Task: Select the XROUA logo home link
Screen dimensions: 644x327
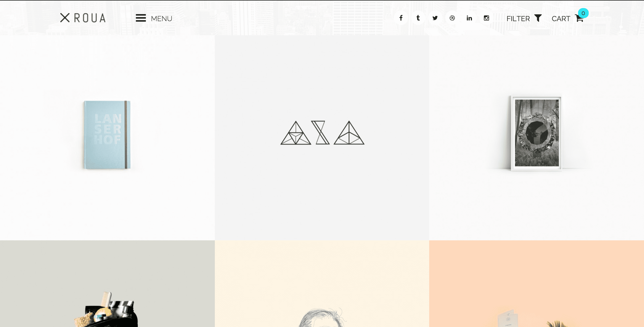Action: pos(83,18)
